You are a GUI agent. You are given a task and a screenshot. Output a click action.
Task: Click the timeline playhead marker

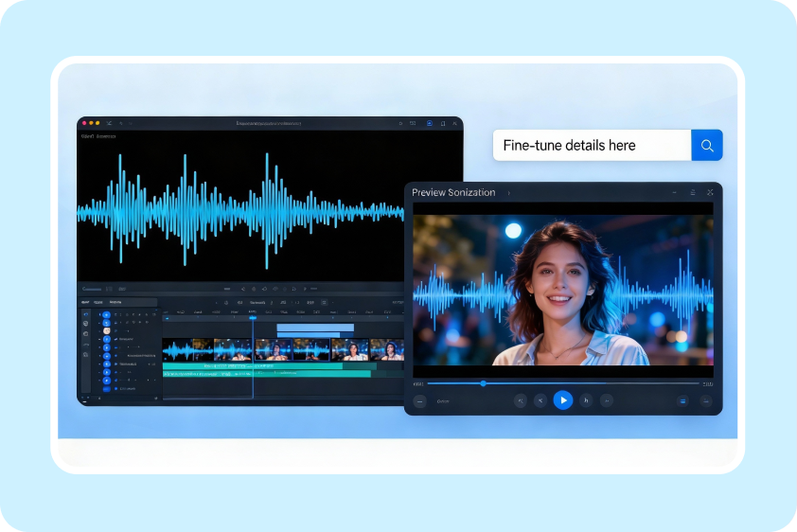coord(253,317)
